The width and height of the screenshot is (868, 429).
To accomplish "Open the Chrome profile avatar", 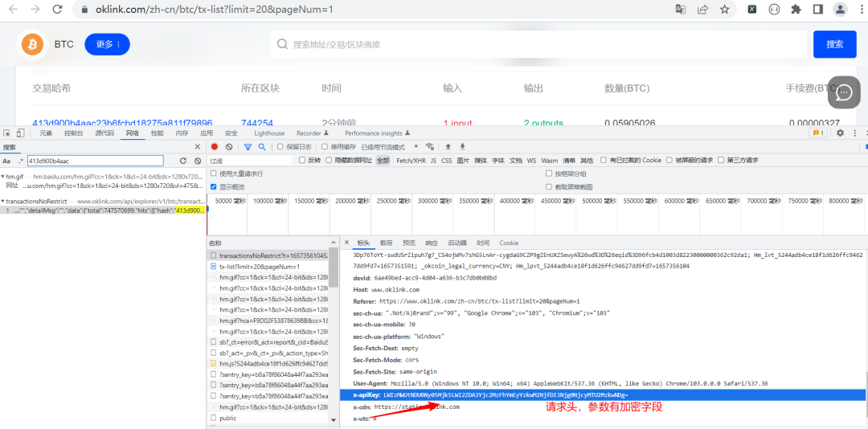I will [841, 9].
